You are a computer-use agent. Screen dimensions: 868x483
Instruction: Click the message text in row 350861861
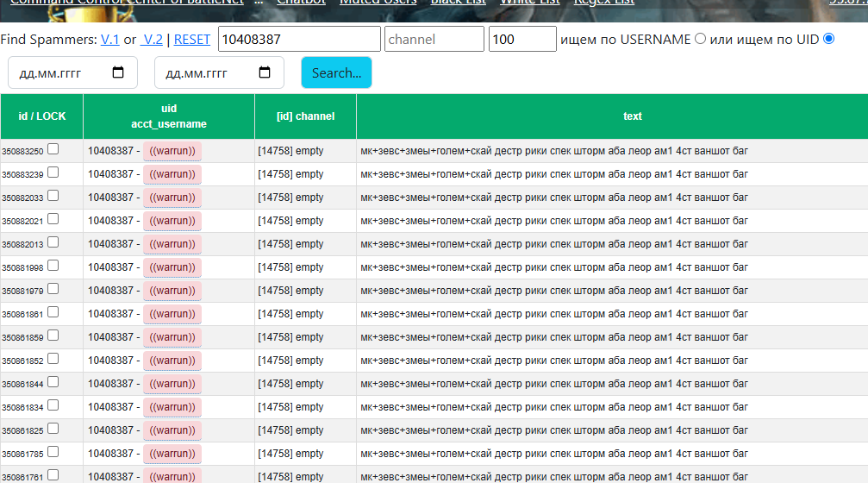click(554, 313)
